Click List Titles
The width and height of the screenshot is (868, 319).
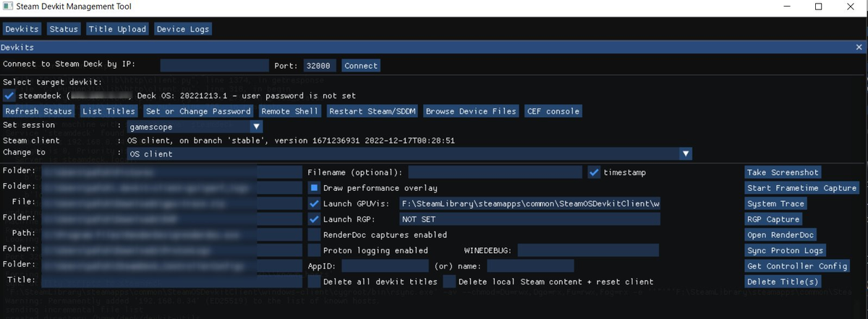pos(109,111)
